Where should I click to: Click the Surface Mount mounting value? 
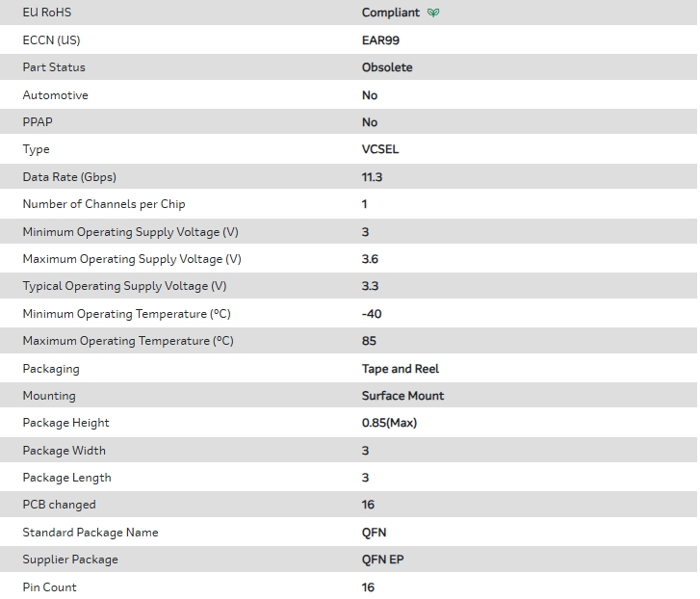(402, 396)
